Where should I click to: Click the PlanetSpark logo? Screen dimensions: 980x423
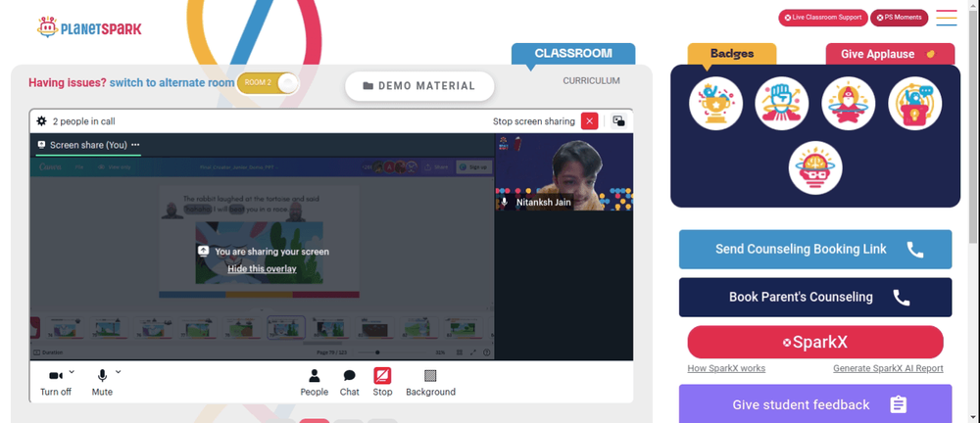pyautogui.click(x=89, y=26)
